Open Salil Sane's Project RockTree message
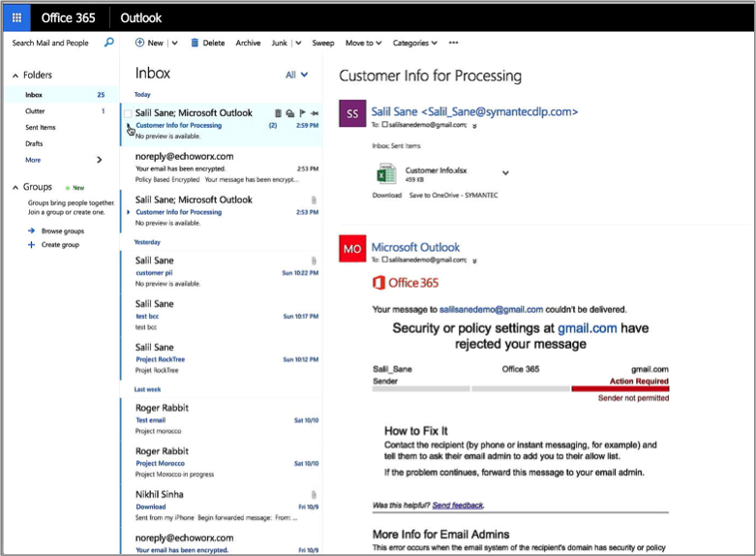Screen dimensions: 756x556 click(x=222, y=358)
